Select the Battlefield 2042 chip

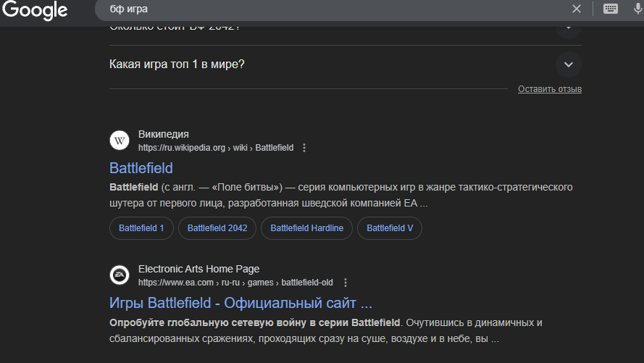tap(217, 228)
